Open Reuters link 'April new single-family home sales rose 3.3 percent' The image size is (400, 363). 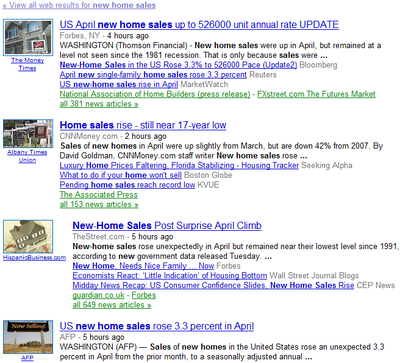point(153,75)
